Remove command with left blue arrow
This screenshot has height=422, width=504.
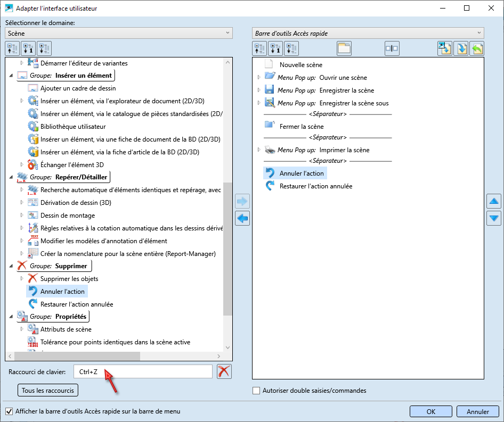(x=242, y=219)
